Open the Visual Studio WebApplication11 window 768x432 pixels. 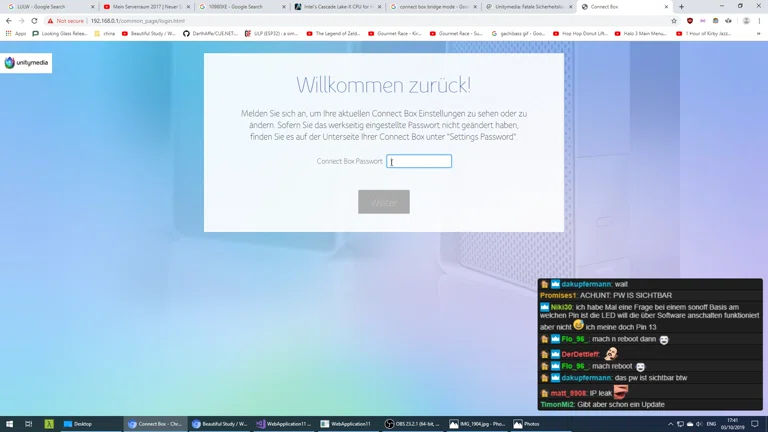pyautogui.click(x=284, y=424)
